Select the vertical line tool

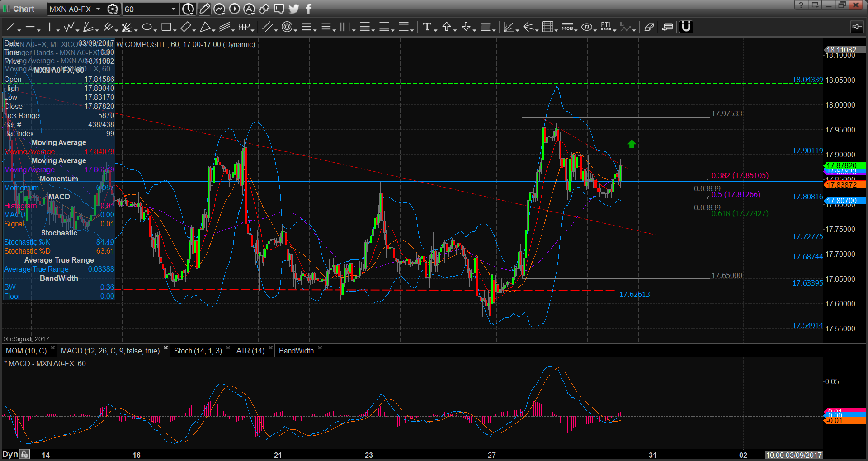[x=49, y=27]
